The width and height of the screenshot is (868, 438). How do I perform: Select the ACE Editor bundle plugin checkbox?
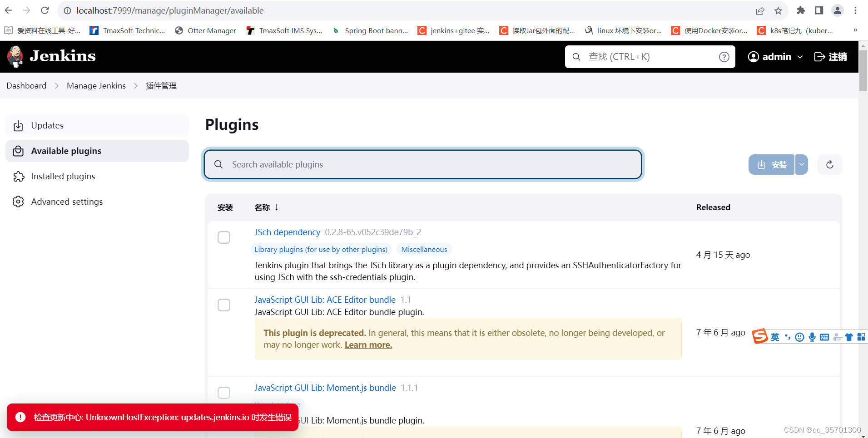pyautogui.click(x=223, y=305)
